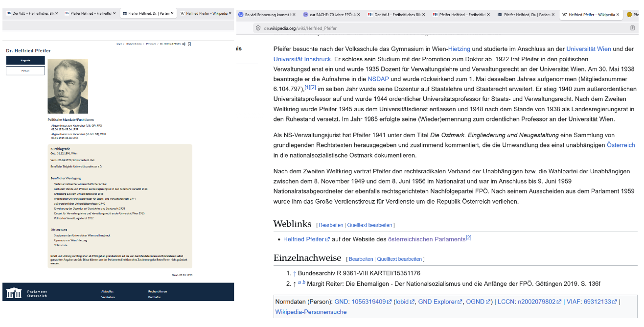644x327 pixels.
Task: Open the reader view icon in address bar
Action: pos(633,28)
